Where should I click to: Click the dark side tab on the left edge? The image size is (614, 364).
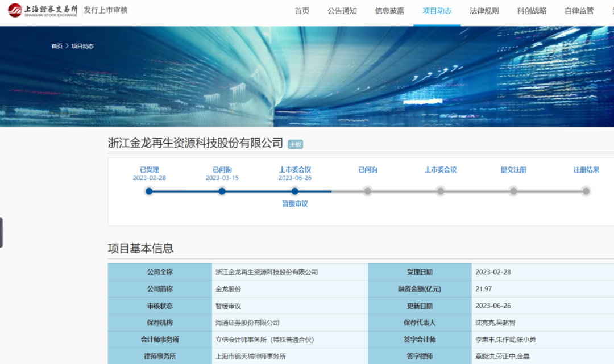tap(1, 233)
